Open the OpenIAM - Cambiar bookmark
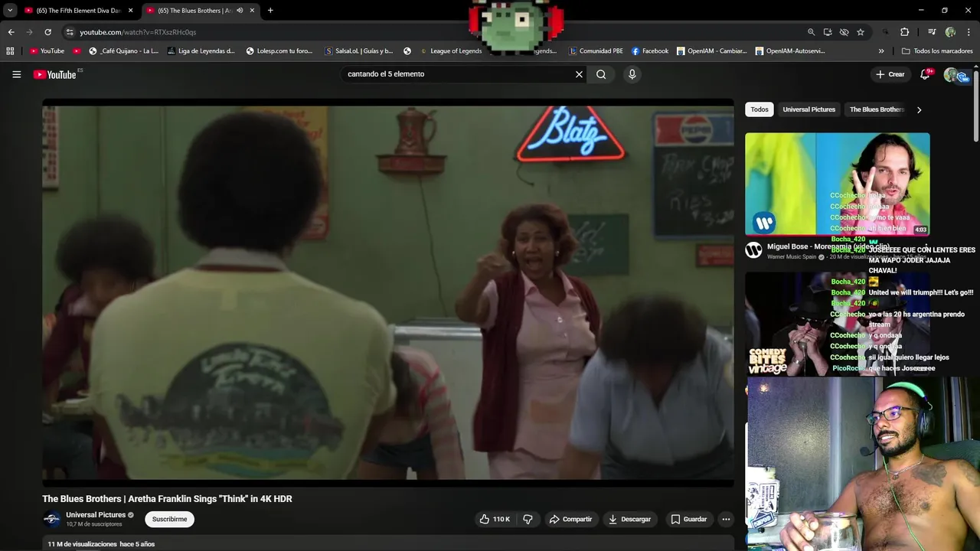 (x=711, y=51)
